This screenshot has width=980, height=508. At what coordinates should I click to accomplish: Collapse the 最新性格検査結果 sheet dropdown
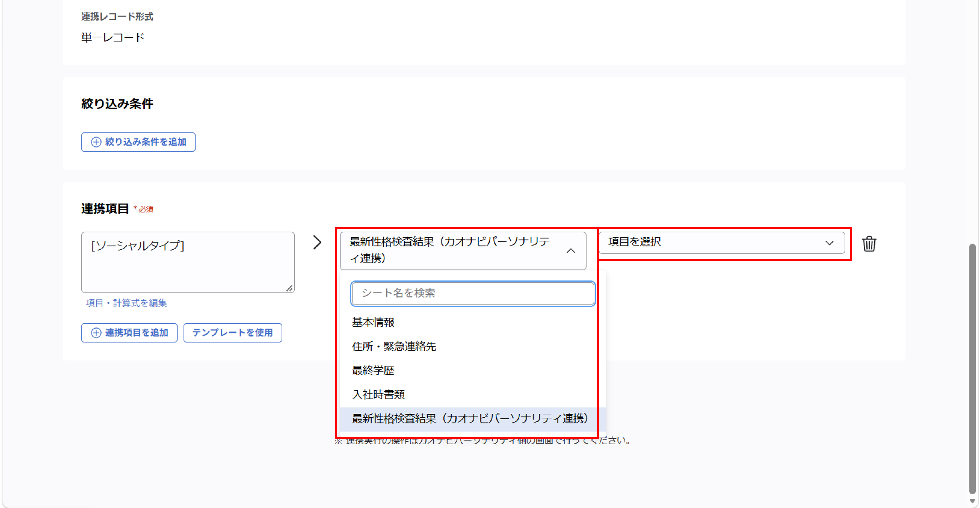pos(571,251)
